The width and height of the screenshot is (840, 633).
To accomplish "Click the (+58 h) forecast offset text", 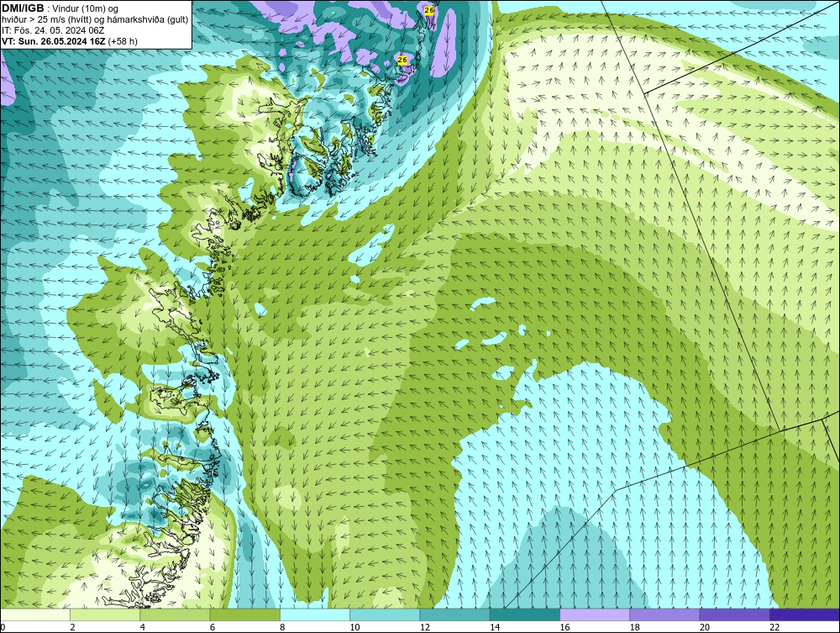I will click(x=123, y=41).
